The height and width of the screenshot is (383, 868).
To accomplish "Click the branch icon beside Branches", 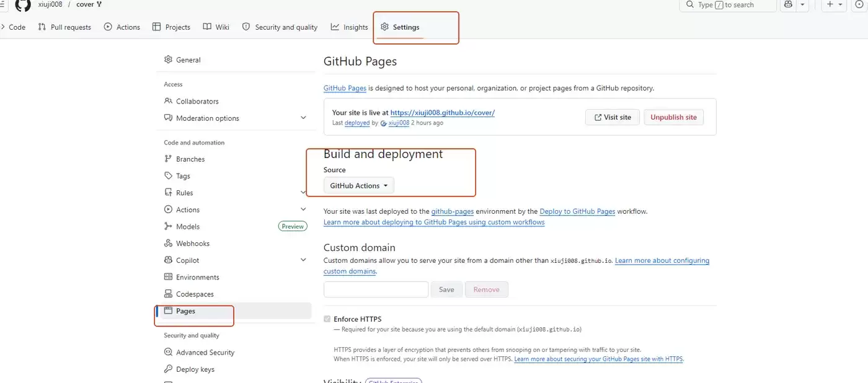I will (x=168, y=159).
